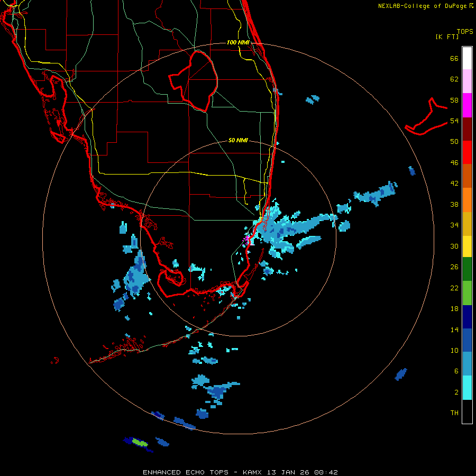Click the 100 NMI range ring label
476x476 pixels.
point(238,42)
